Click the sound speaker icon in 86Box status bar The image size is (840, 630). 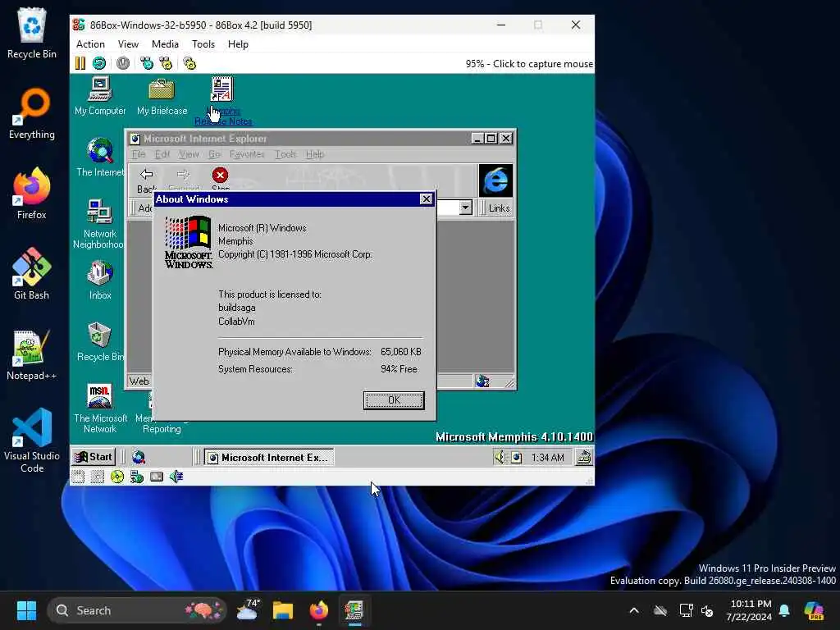pyautogui.click(x=176, y=477)
